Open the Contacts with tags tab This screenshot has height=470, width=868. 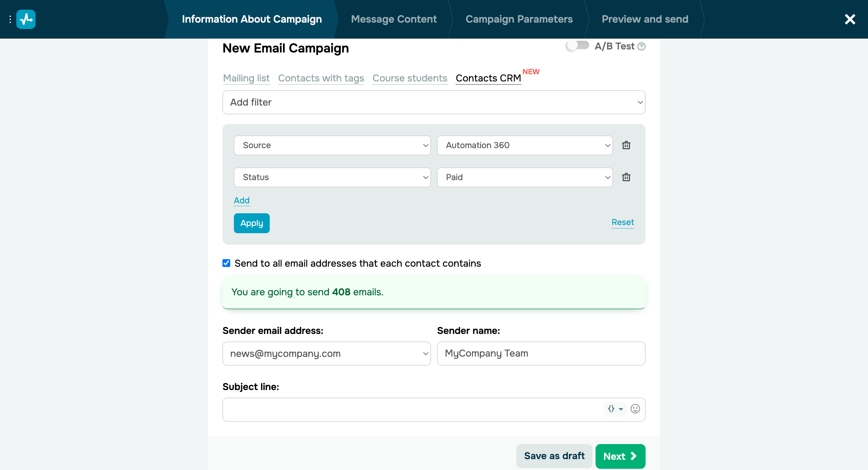[x=321, y=78]
